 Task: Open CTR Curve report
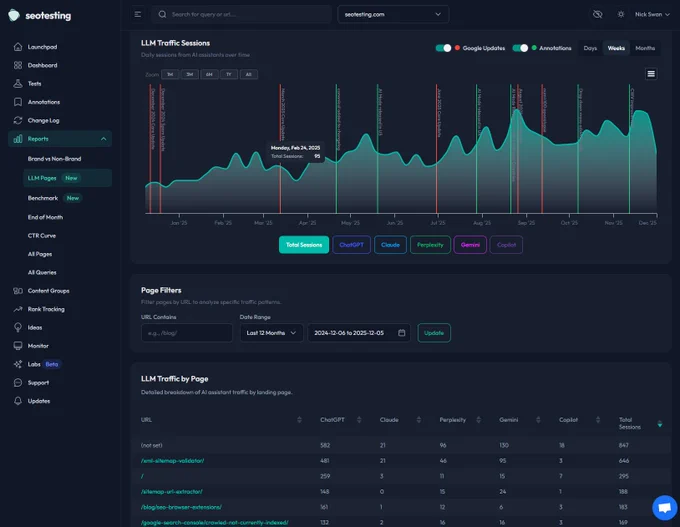[x=42, y=236]
